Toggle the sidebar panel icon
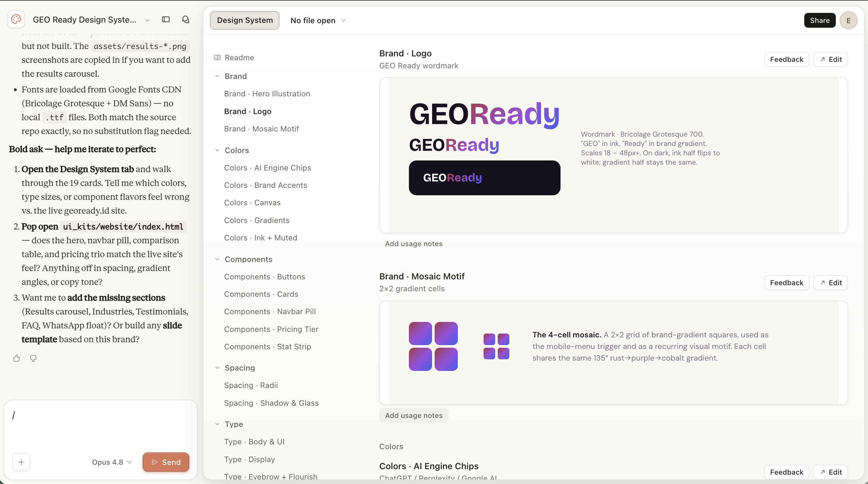The height and width of the screenshot is (484, 868). coord(166,20)
